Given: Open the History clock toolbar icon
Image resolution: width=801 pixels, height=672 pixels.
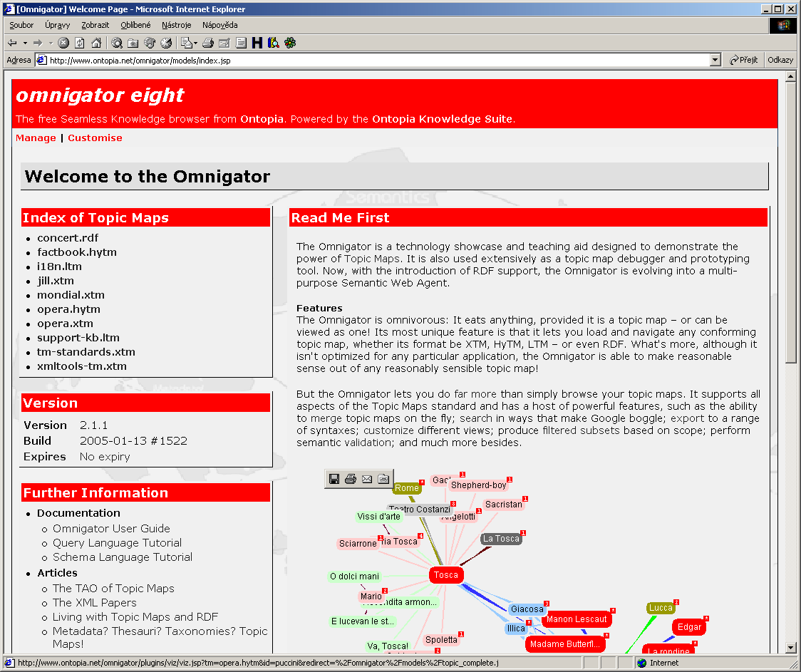Looking at the screenshot, I should (167, 43).
